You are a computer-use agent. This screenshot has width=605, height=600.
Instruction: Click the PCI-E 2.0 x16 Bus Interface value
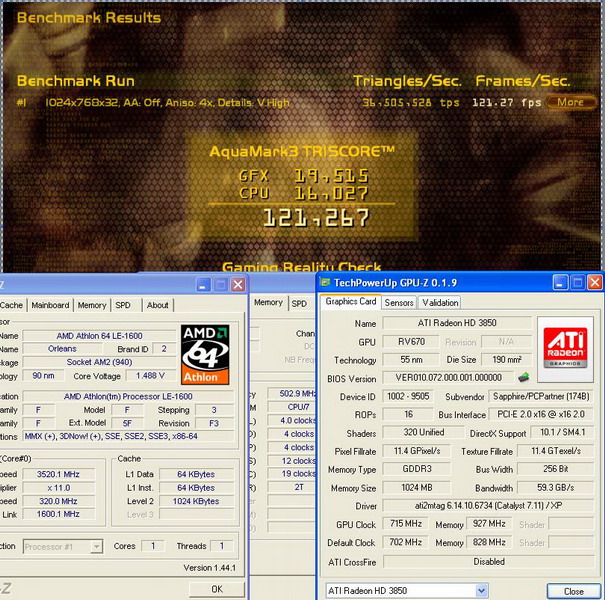(x=541, y=414)
